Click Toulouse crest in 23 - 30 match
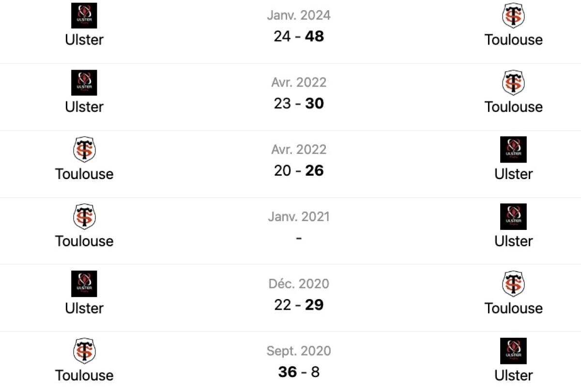Screen dimensions: 581x392 [513, 82]
